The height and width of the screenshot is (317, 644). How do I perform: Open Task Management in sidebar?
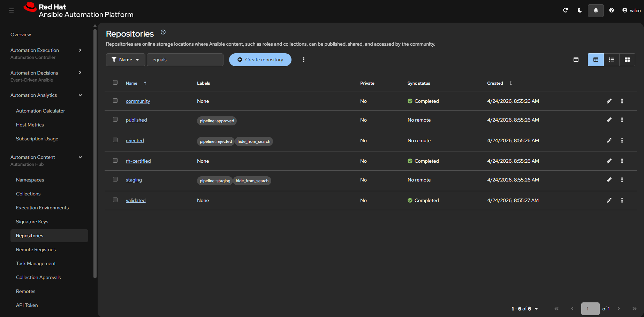click(36, 263)
